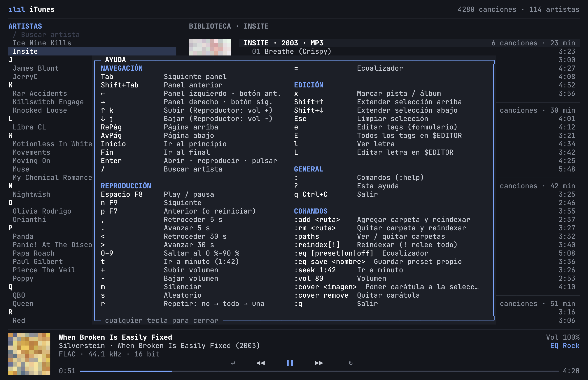The image size is (588, 380).
Task: Select My Chemical Romance artist
Action: coord(52,177)
